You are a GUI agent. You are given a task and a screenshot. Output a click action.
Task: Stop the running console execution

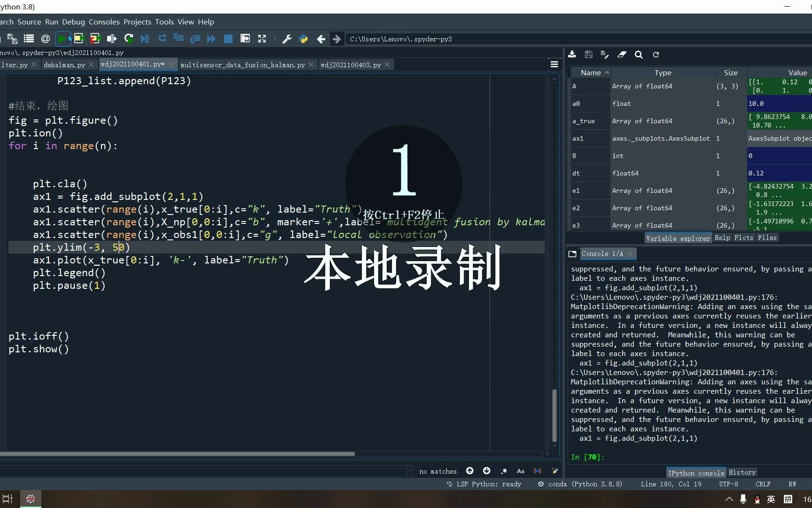tap(228, 39)
